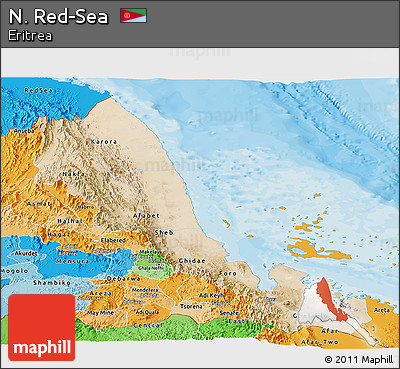This screenshot has width=400, height=369.
Task: Click the 'Afar' region label
Action: point(330,331)
